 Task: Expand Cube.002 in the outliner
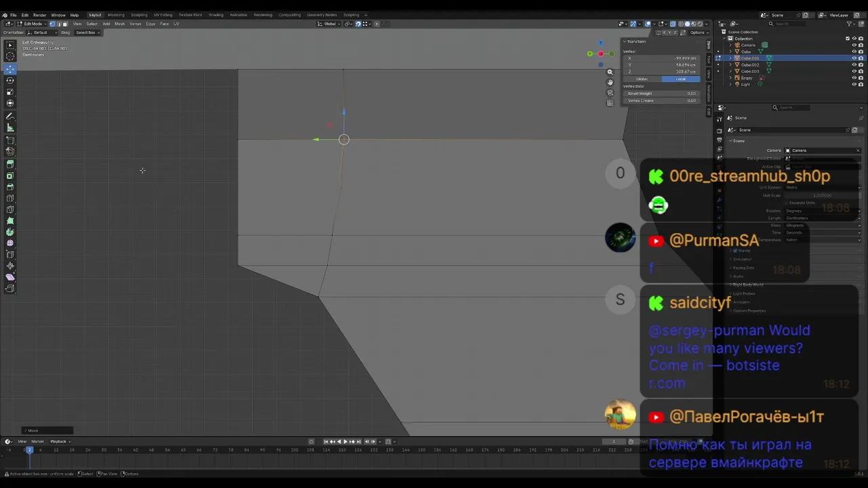[x=730, y=65]
